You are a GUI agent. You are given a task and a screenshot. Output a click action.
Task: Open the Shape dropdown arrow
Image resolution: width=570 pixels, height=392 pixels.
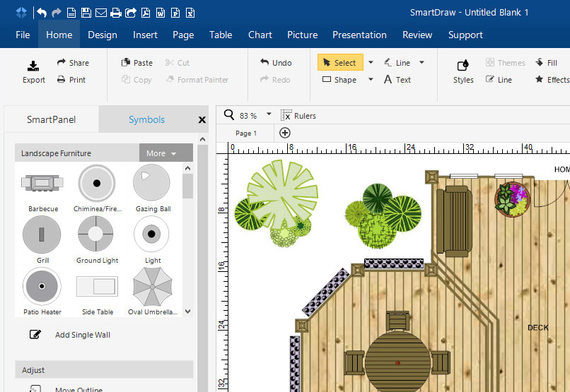point(371,80)
